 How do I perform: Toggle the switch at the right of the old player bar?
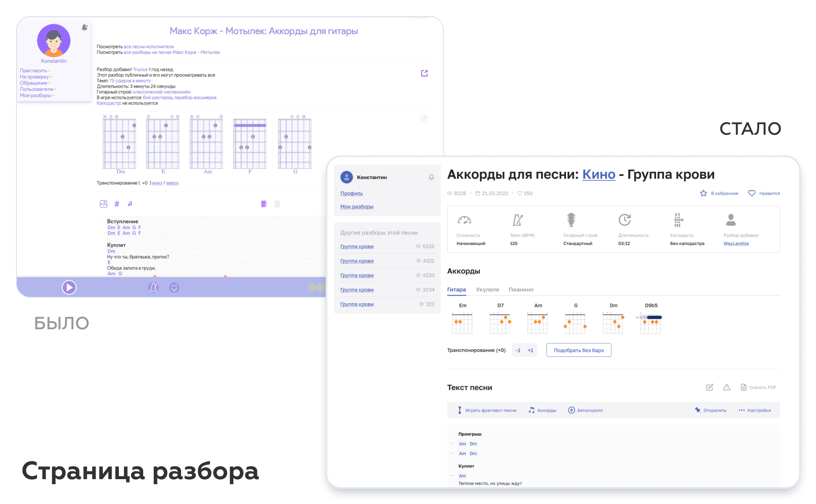coord(316,288)
